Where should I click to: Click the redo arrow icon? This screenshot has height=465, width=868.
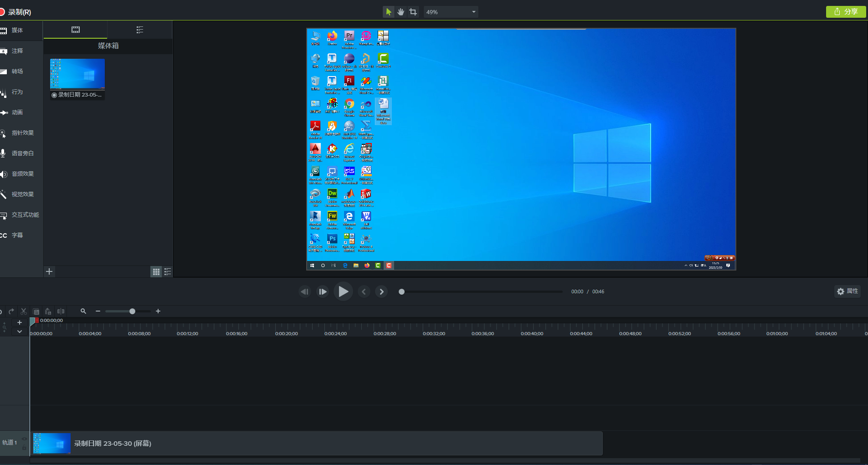pyautogui.click(x=11, y=312)
